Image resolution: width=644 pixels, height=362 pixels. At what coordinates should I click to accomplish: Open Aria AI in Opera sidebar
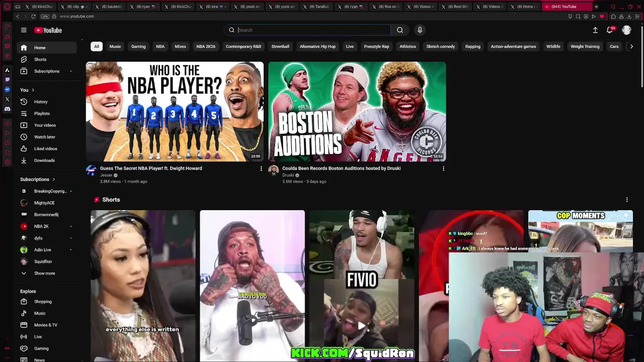tap(7, 70)
